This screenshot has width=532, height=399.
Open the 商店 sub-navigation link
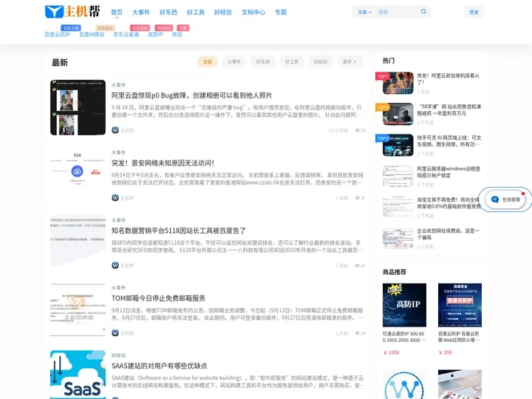[177, 34]
